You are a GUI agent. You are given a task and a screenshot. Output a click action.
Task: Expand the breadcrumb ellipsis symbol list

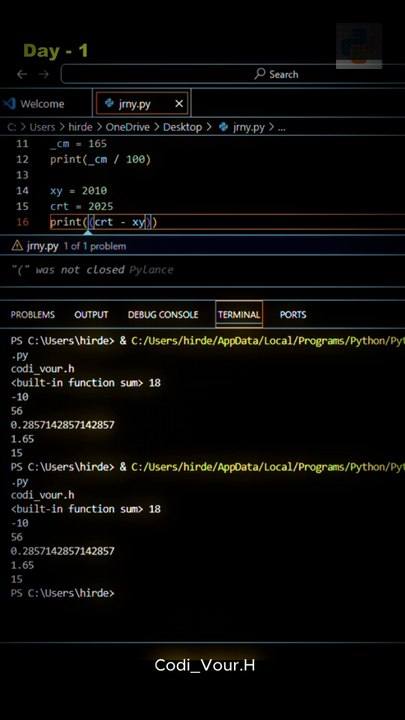point(281,128)
